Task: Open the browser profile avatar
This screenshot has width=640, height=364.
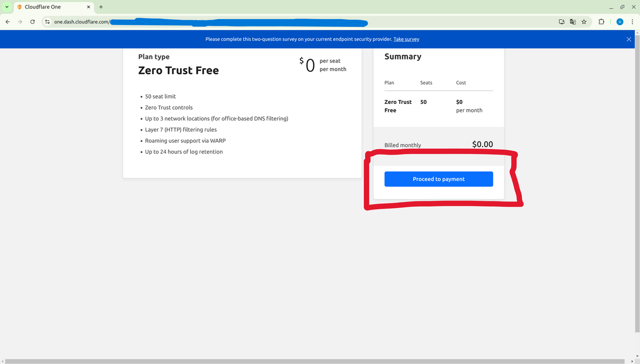Action: (620, 22)
